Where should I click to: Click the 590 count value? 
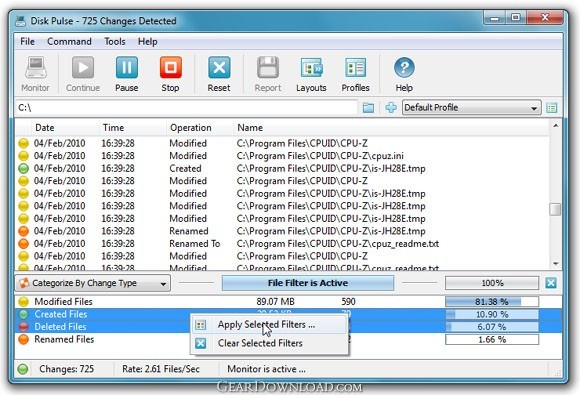(x=348, y=302)
